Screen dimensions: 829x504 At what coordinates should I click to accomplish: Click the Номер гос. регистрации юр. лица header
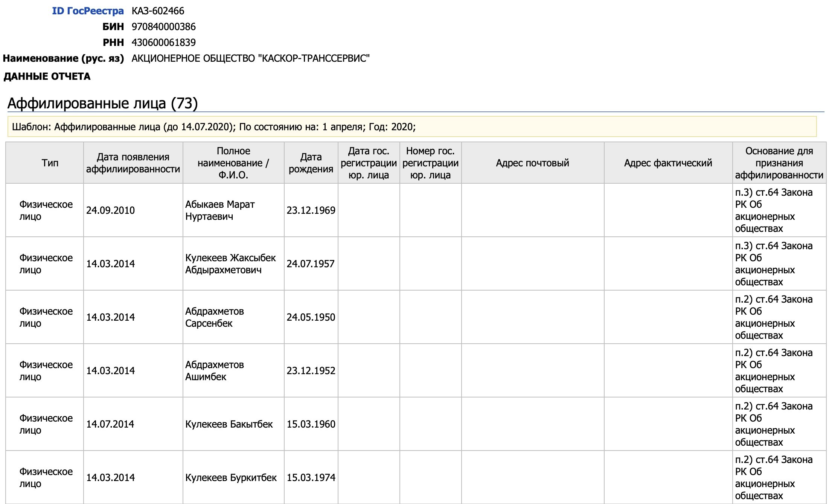pyautogui.click(x=430, y=163)
